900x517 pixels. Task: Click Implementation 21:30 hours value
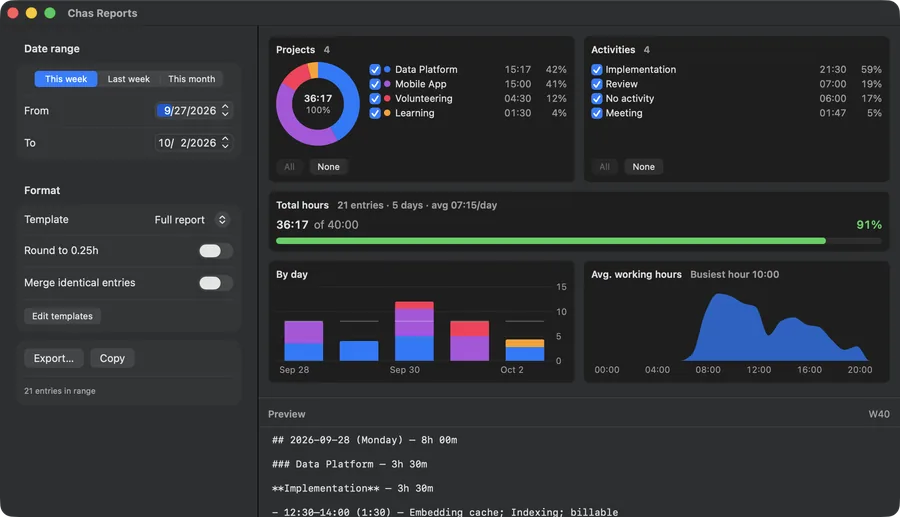pyautogui.click(x=832, y=69)
